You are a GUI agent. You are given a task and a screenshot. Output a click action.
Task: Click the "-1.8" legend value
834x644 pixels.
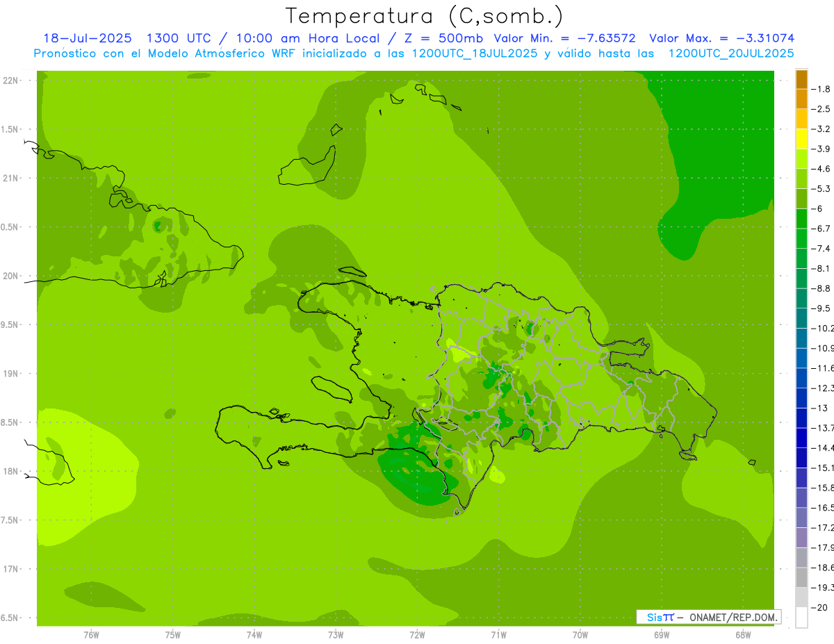(820, 89)
